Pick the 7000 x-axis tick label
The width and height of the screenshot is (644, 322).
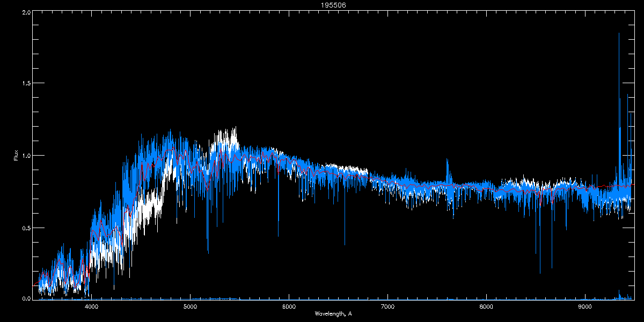tap(387, 306)
